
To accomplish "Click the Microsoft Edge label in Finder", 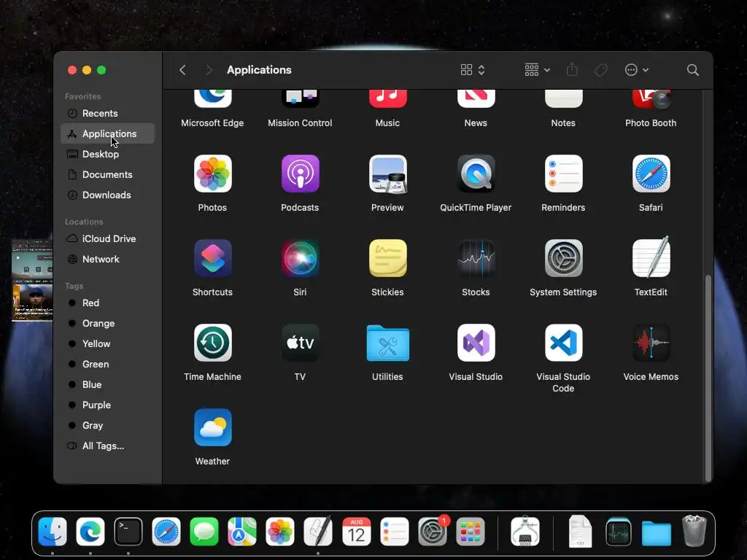I will [x=212, y=122].
